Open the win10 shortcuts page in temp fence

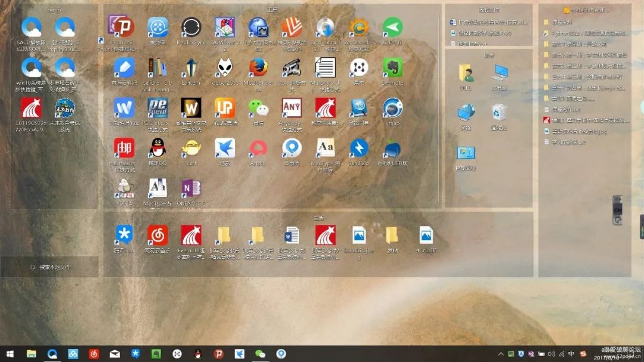pyautogui.click(x=31, y=68)
